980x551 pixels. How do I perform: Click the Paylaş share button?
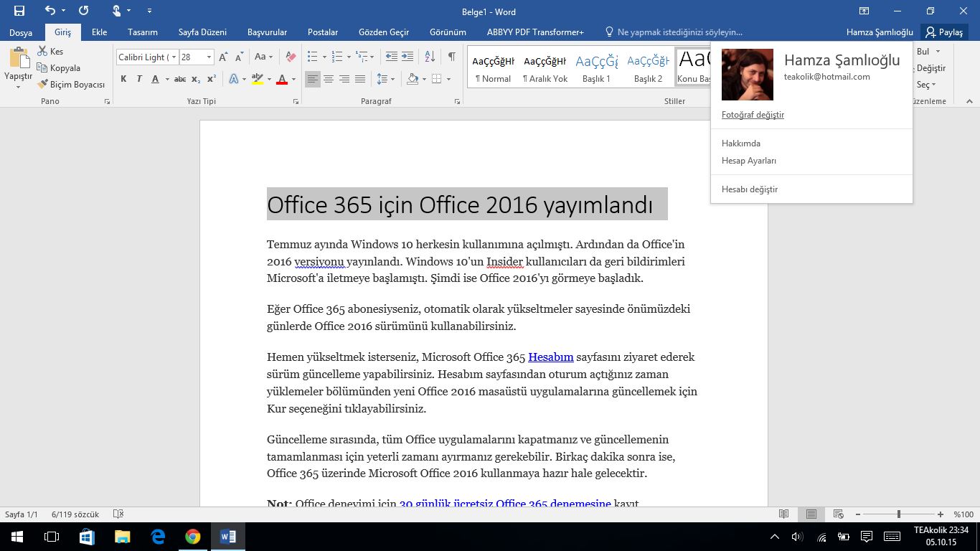point(944,32)
